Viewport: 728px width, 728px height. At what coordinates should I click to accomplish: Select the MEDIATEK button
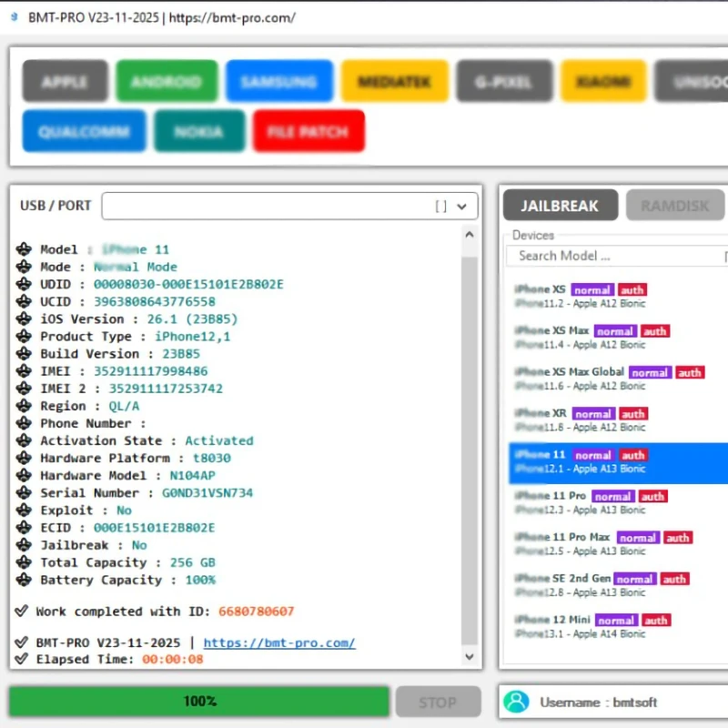(x=395, y=81)
